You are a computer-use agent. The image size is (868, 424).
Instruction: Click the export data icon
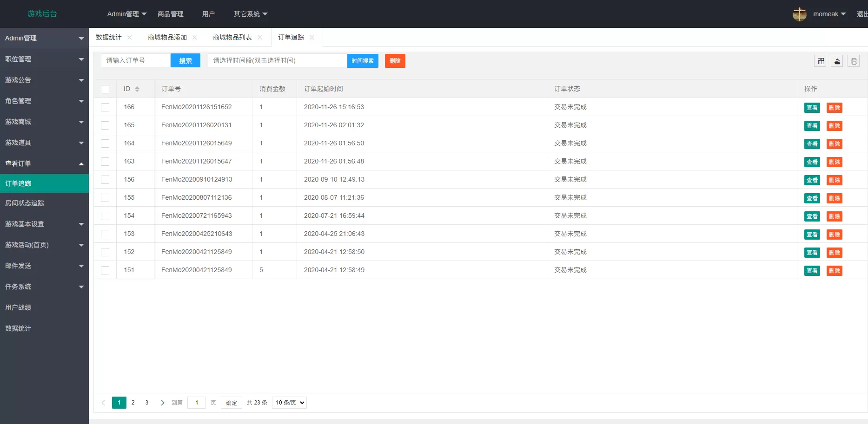pyautogui.click(x=837, y=60)
